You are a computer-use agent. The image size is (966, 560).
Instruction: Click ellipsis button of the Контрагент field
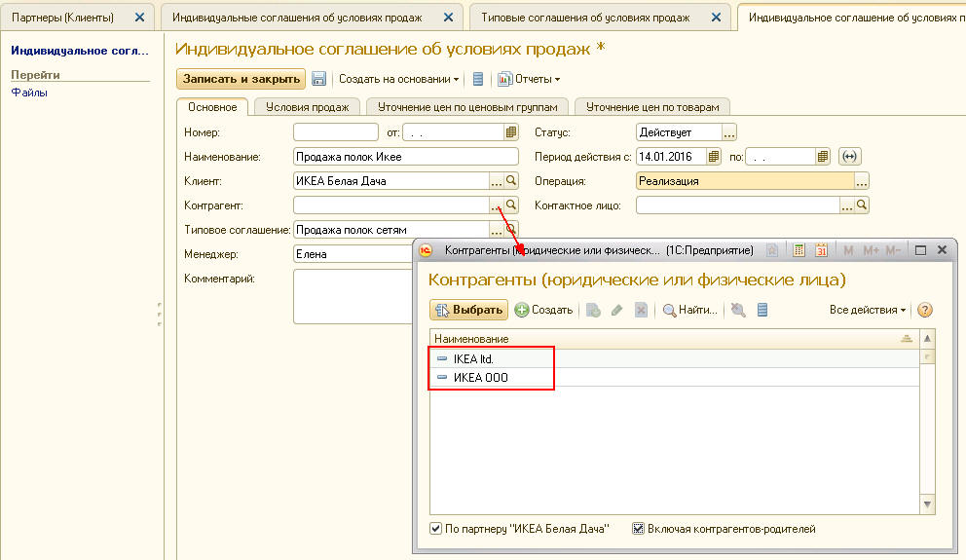497,205
